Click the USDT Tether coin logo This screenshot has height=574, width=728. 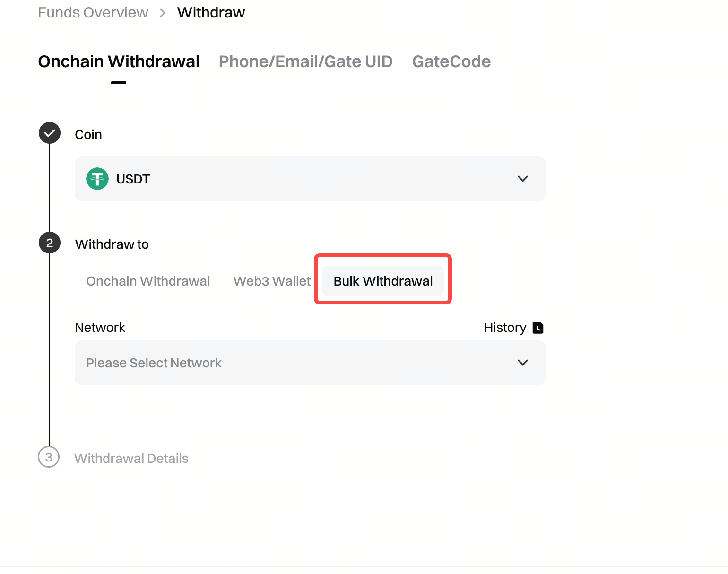[97, 179]
